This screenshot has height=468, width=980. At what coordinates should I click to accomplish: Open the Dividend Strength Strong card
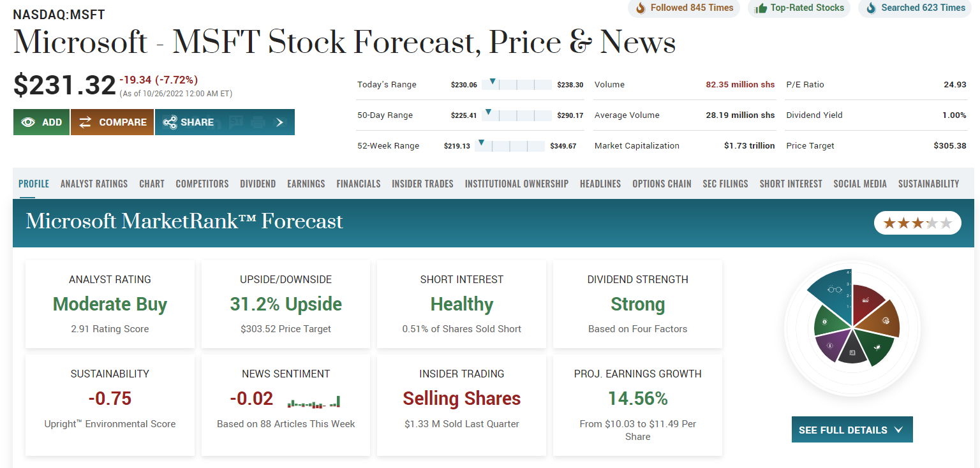coord(637,304)
